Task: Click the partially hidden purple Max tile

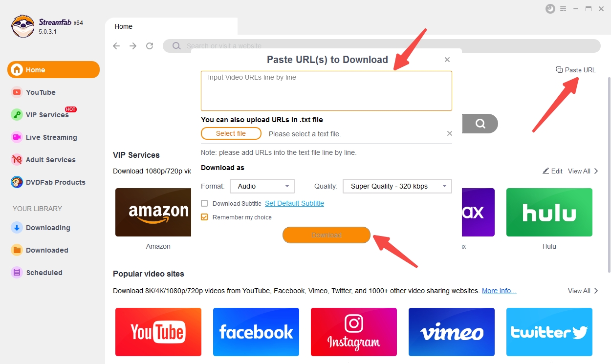Action: click(x=478, y=213)
